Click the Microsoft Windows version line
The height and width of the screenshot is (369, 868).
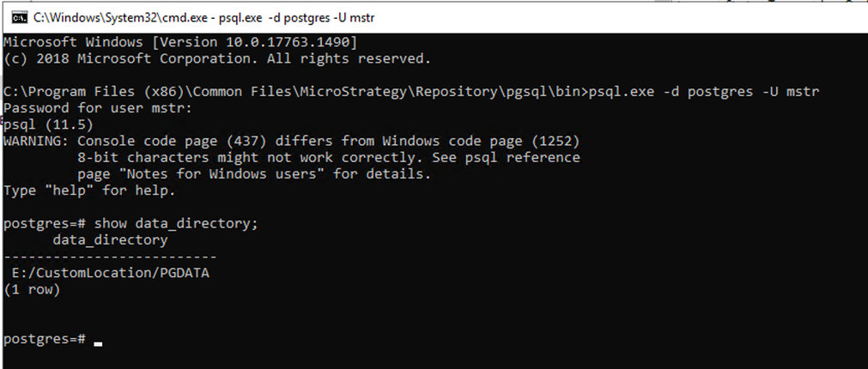180,43
